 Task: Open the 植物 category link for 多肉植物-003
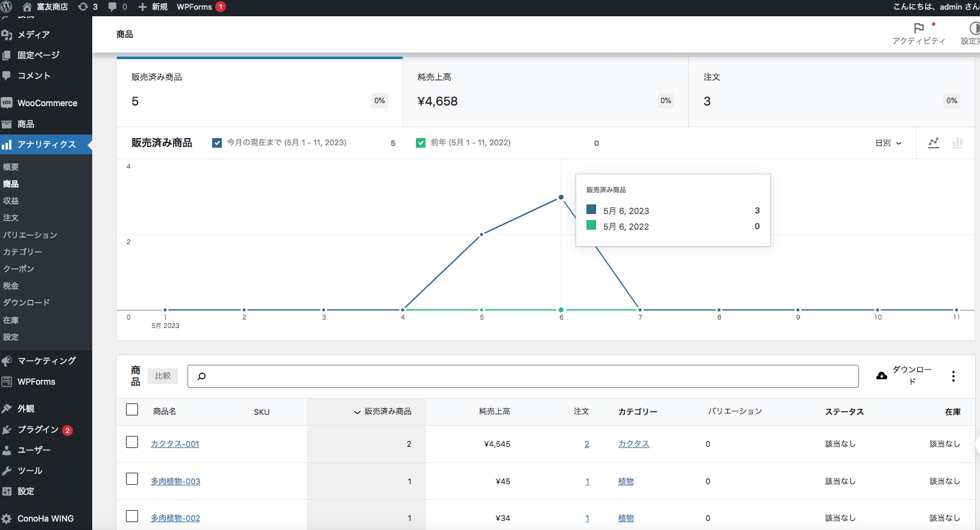click(x=626, y=481)
